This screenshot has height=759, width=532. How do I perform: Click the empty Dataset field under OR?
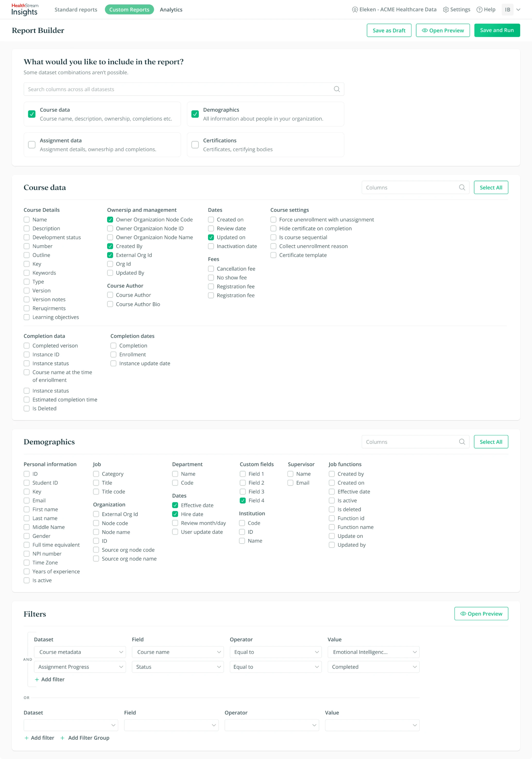71,725
